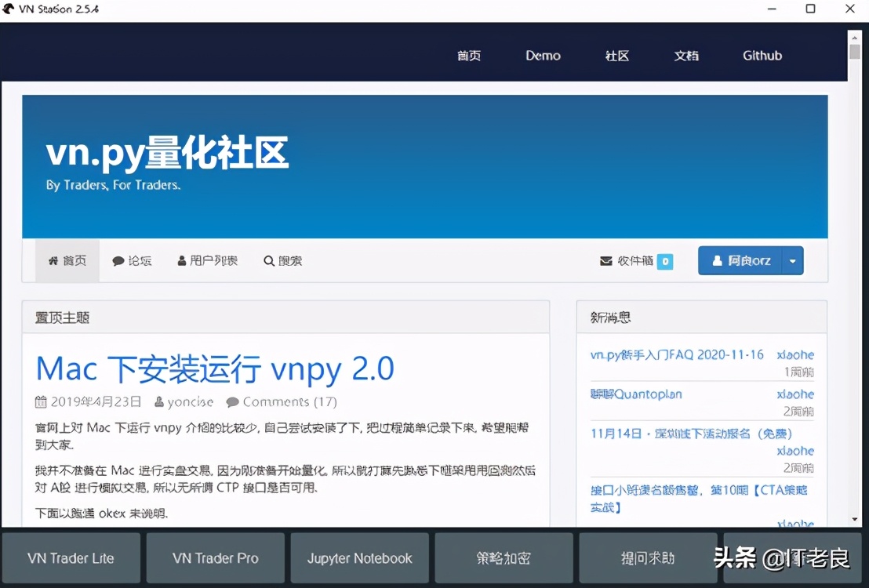Click the 用户列表 user icon

(182, 260)
